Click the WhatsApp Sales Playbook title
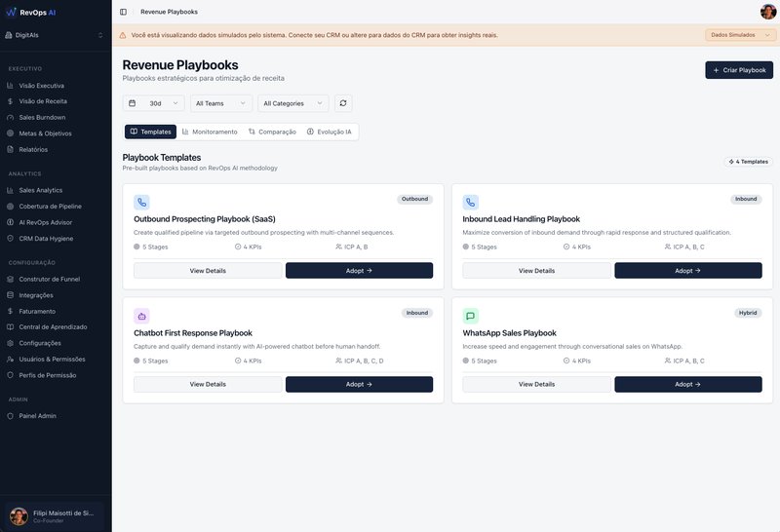780x532 pixels. point(509,333)
